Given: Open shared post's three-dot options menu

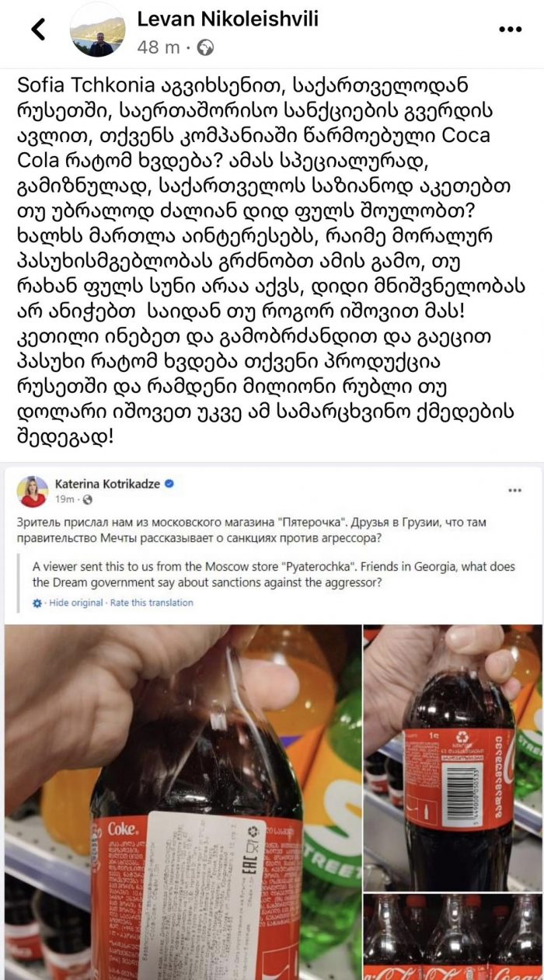Looking at the screenshot, I should click(515, 491).
